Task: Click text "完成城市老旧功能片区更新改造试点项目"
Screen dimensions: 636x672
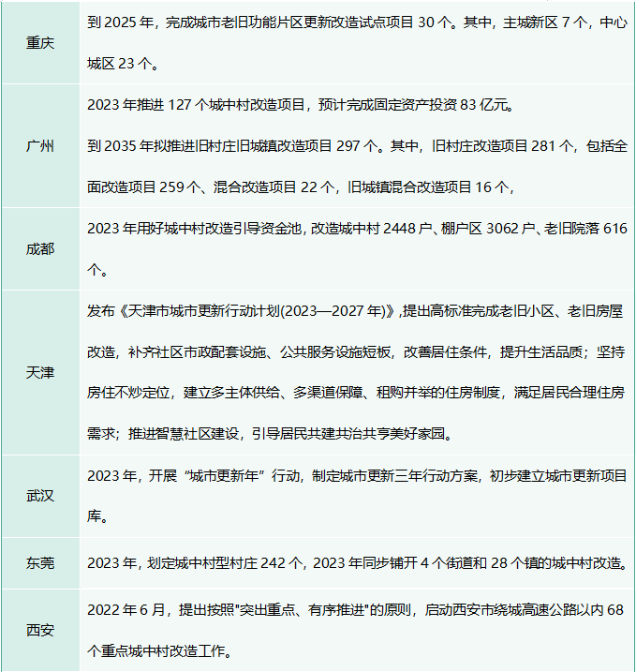Action: (x=281, y=22)
